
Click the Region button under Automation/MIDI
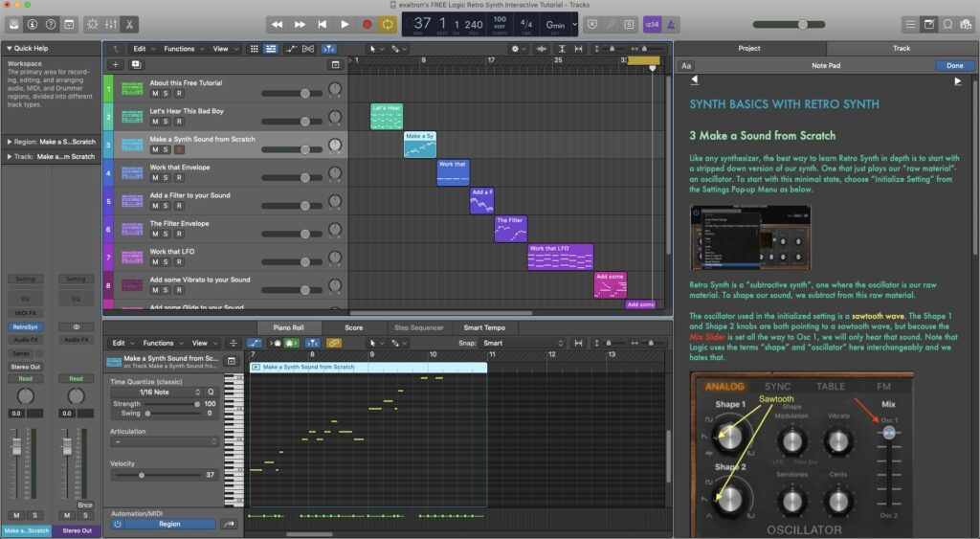click(x=169, y=524)
